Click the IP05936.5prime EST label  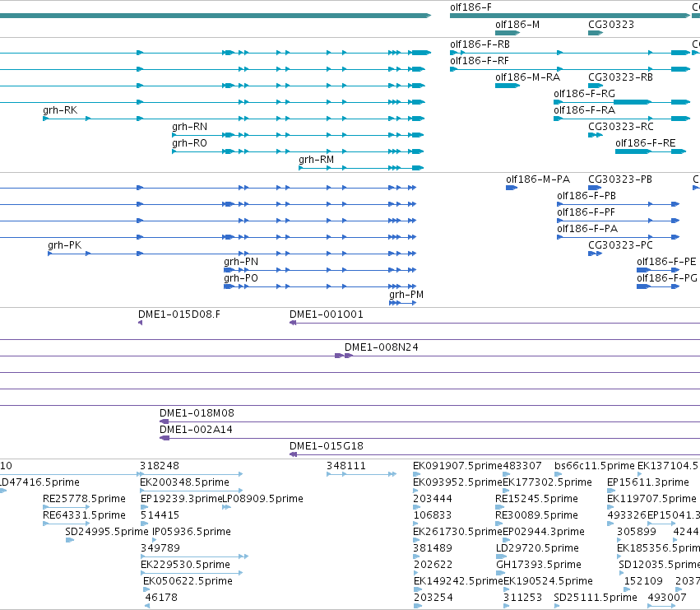(x=192, y=532)
